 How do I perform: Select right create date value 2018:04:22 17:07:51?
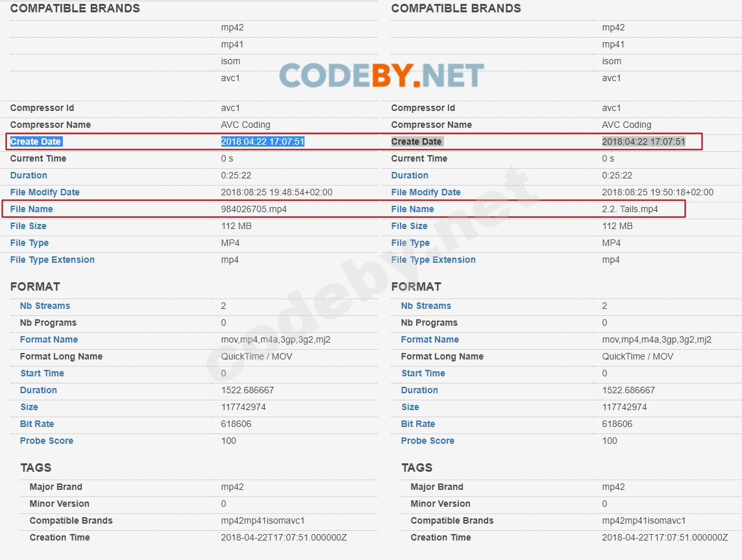click(x=643, y=141)
